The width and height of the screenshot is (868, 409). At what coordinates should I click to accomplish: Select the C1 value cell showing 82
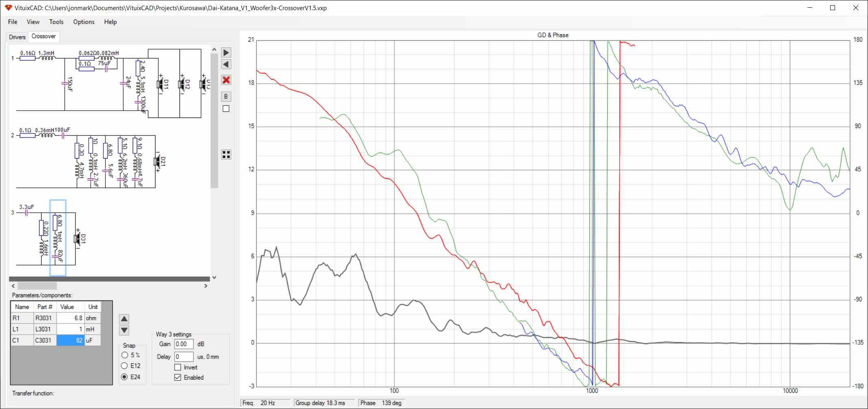(70, 340)
